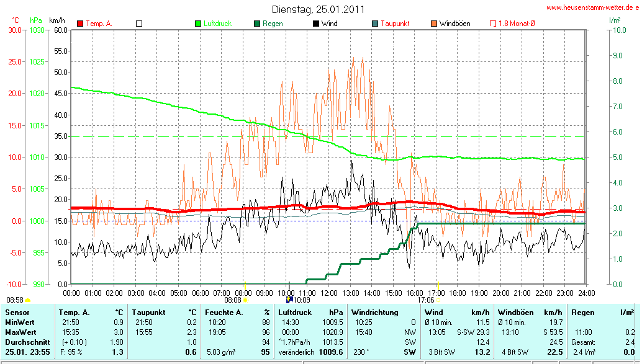Click the orange Windböen legend square

point(434,24)
